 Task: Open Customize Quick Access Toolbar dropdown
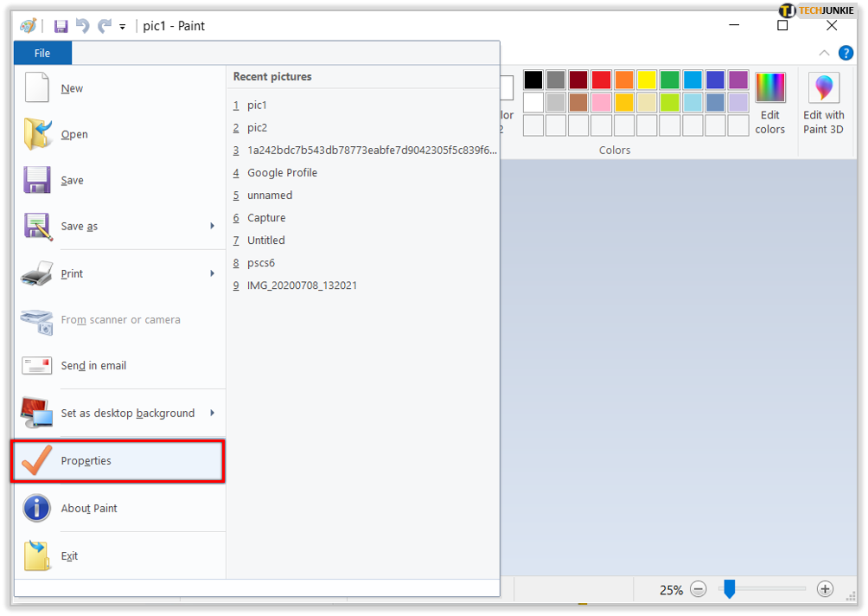point(123,27)
